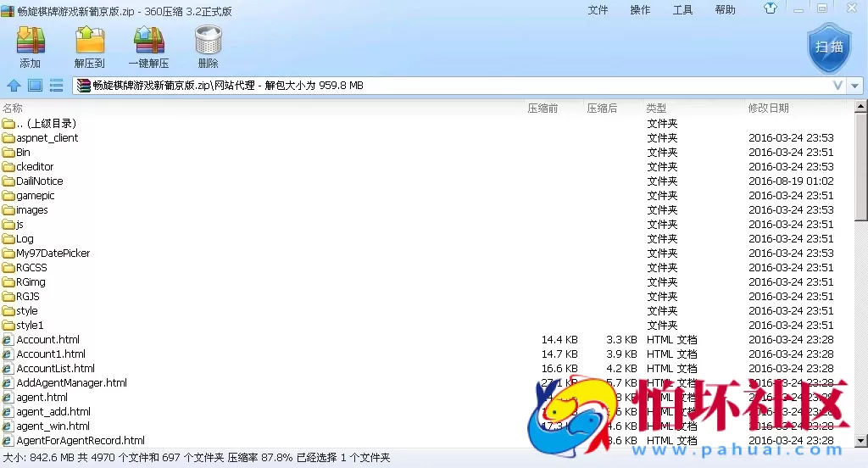Click the Account.html file icon
The height and width of the screenshot is (468, 868).
click(x=7, y=339)
